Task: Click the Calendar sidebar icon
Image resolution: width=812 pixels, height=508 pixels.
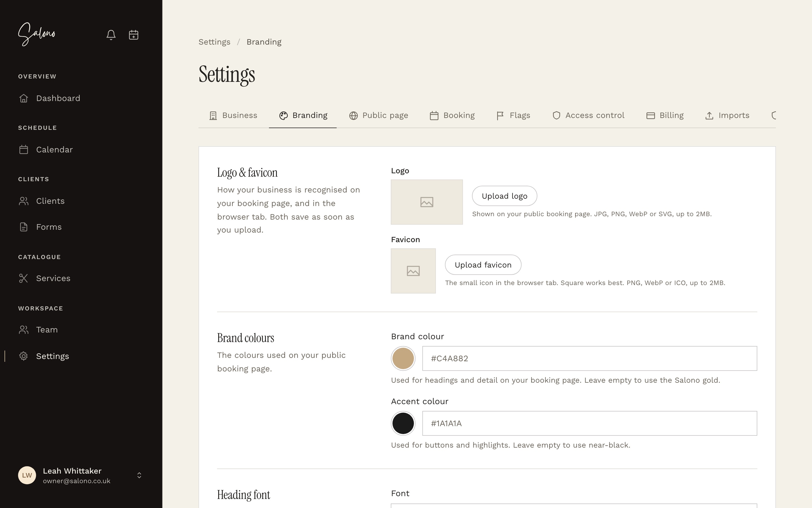Action: coord(23,150)
